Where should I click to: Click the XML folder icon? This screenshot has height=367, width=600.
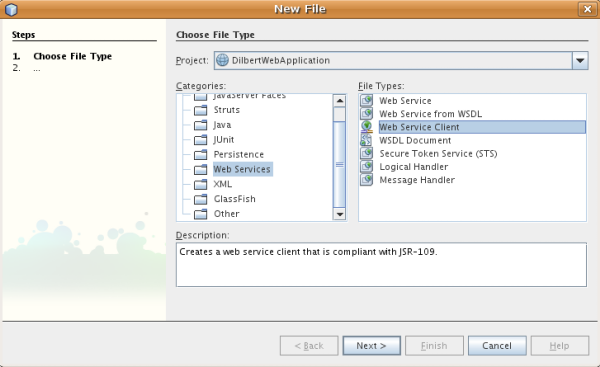coord(201,184)
